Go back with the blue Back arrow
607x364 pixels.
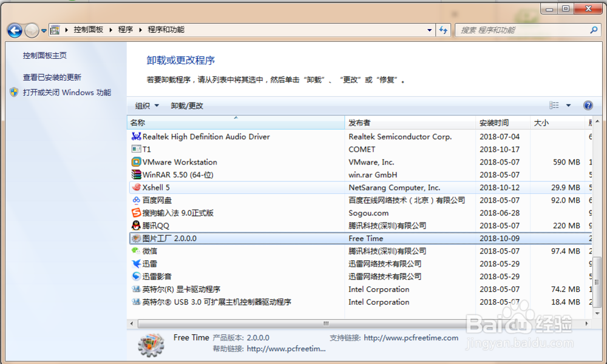[x=15, y=30]
